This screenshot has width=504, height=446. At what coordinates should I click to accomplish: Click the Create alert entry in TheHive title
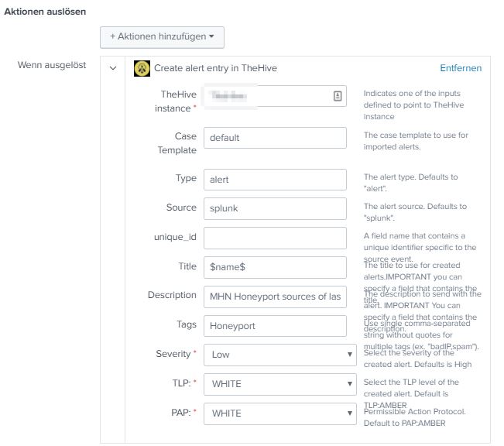pyautogui.click(x=215, y=68)
